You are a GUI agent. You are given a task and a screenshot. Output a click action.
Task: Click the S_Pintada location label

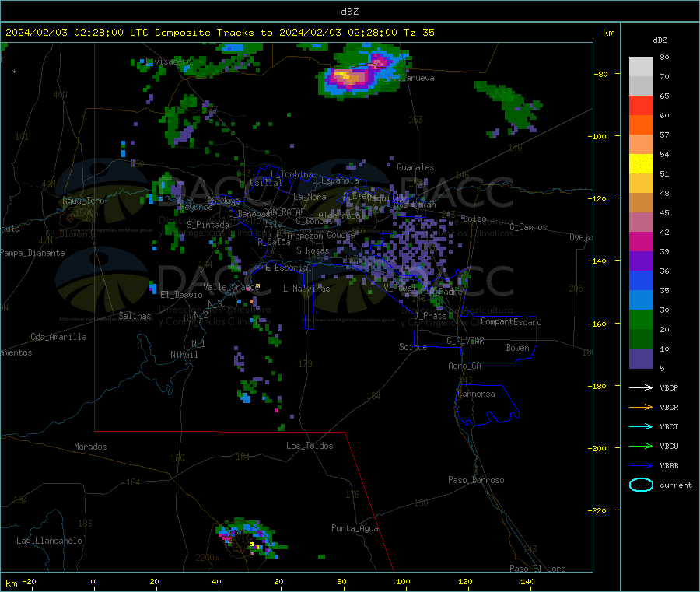coord(208,225)
